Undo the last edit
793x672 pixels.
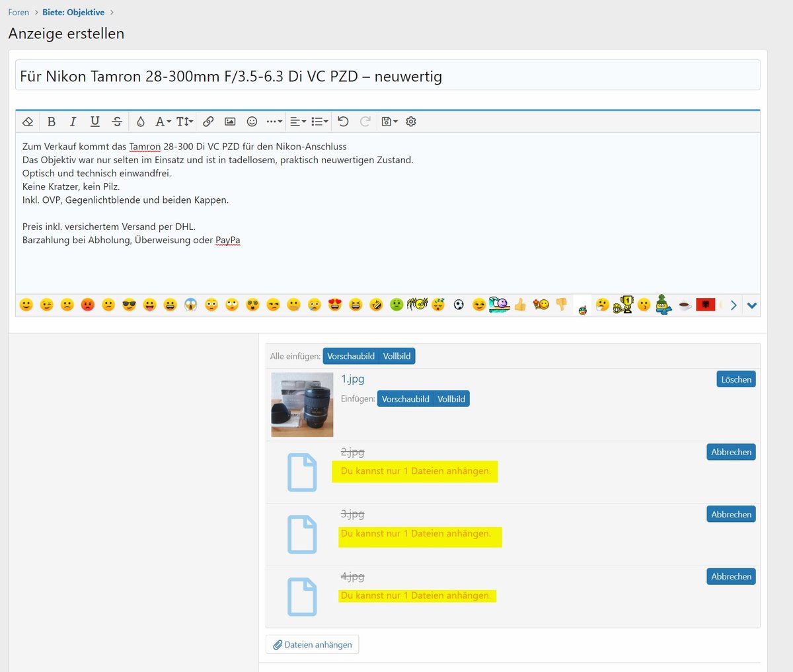coord(343,122)
